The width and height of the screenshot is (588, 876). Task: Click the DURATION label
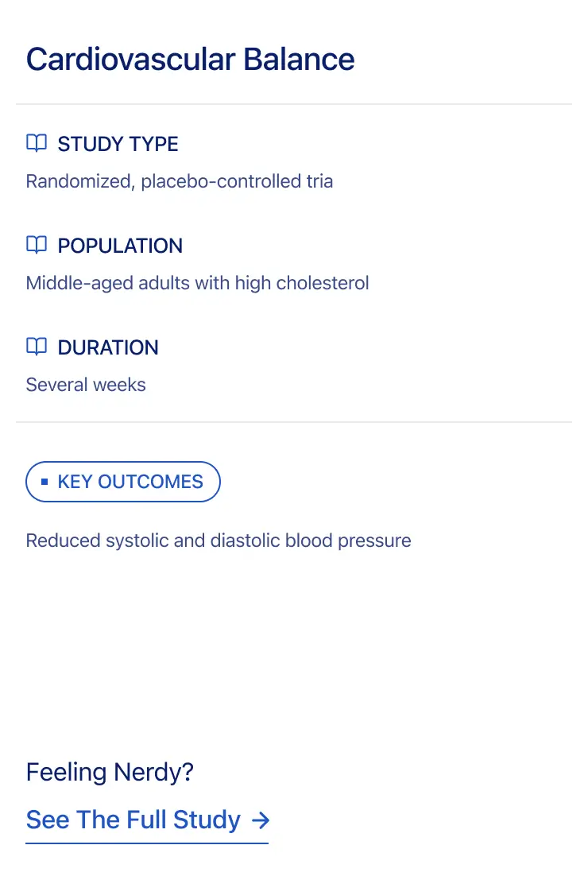[108, 347]
